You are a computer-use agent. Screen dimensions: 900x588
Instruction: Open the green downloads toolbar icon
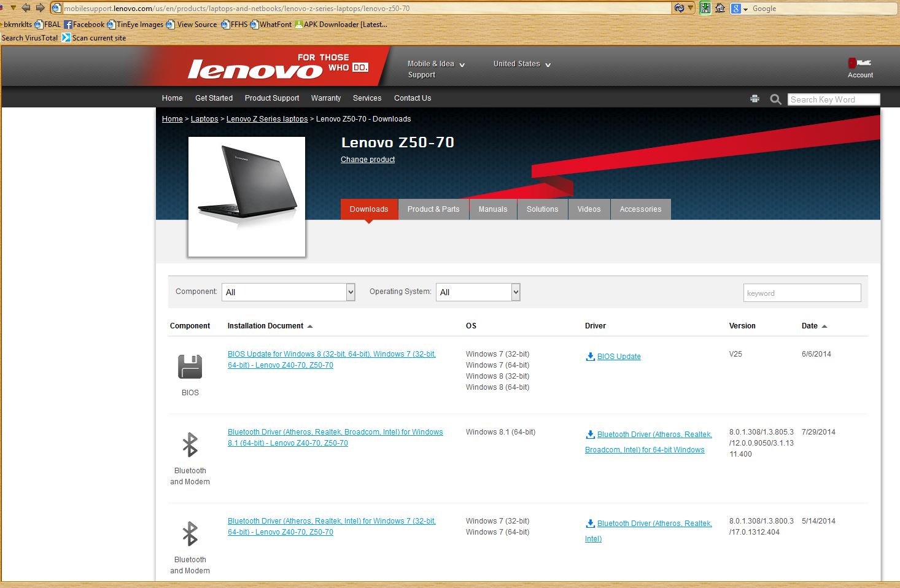pos(705,8)
